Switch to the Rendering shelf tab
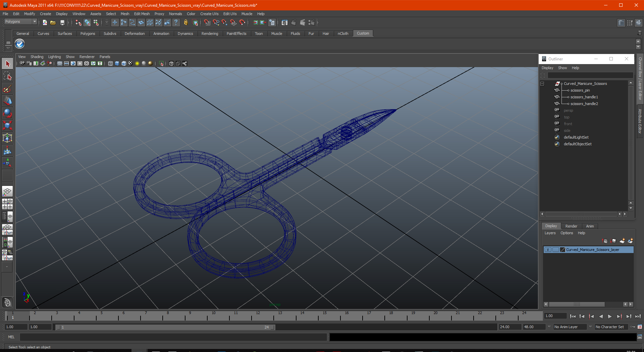The width and height of the screenshot is (644, 352). tap(210, 34)
